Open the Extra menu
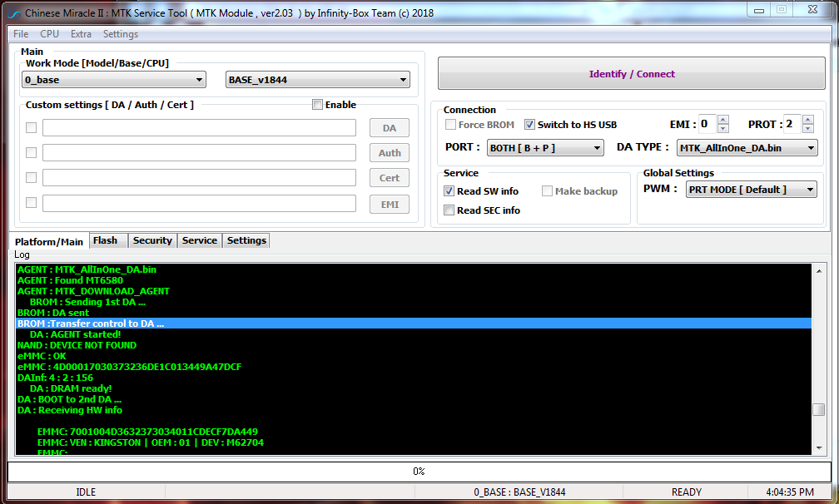839x504 pixels. click(x=81, y=33)
